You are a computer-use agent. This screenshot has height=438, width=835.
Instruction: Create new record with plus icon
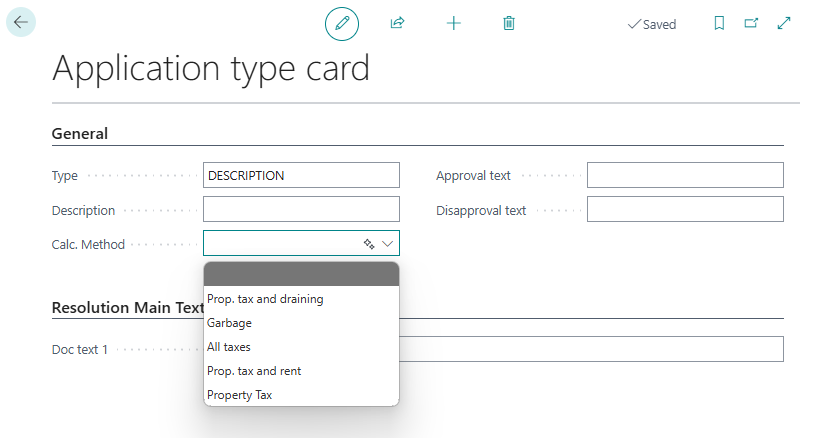pos(454,23)
